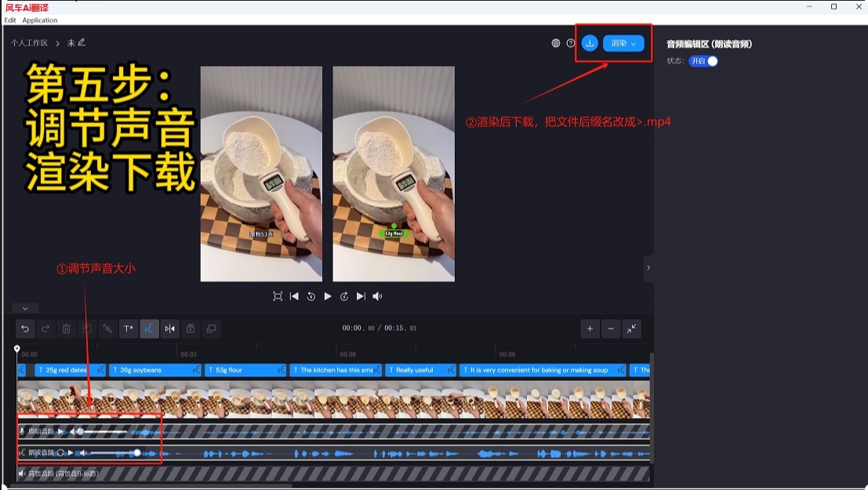This screenshot has height=490, width=868.
Task: Open the help question mark icon
Action: pyautogui.click(x=571, y=43)
